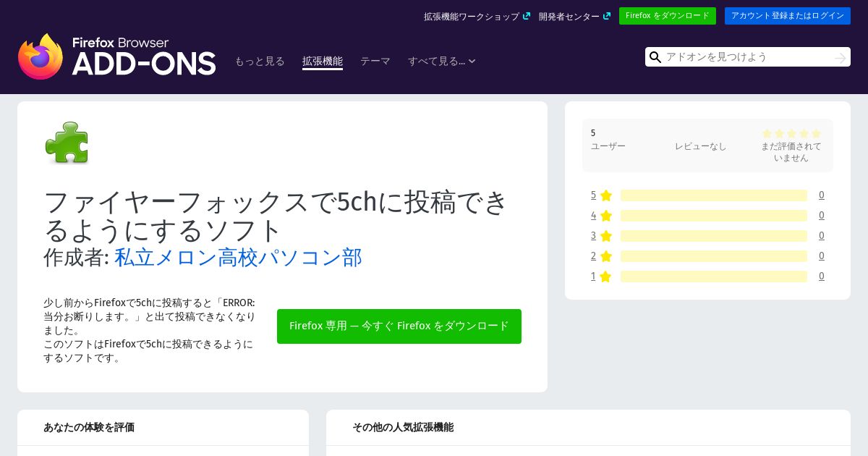Image resolution: width=868 pixels, height=456 pixels.
Task: Click the まだ評価されていません text
Action: [x=791, y=152]
